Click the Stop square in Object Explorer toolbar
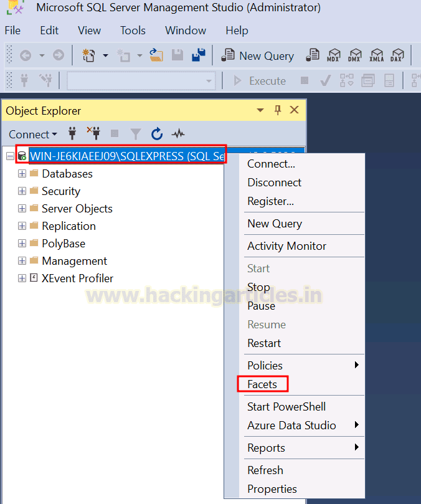This screenshot has height=504, width=421. tap(115, 133)
